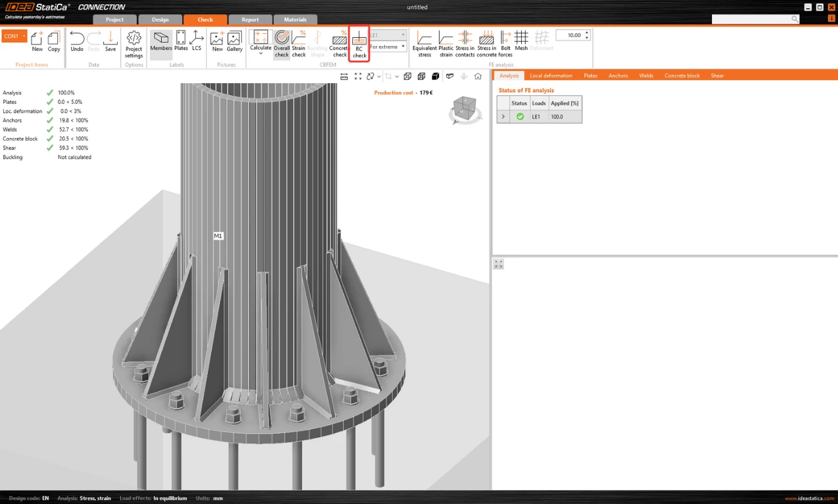Increase the deformation scale value stepper
This screenshot has height=504, width=838.
point(587,33)
